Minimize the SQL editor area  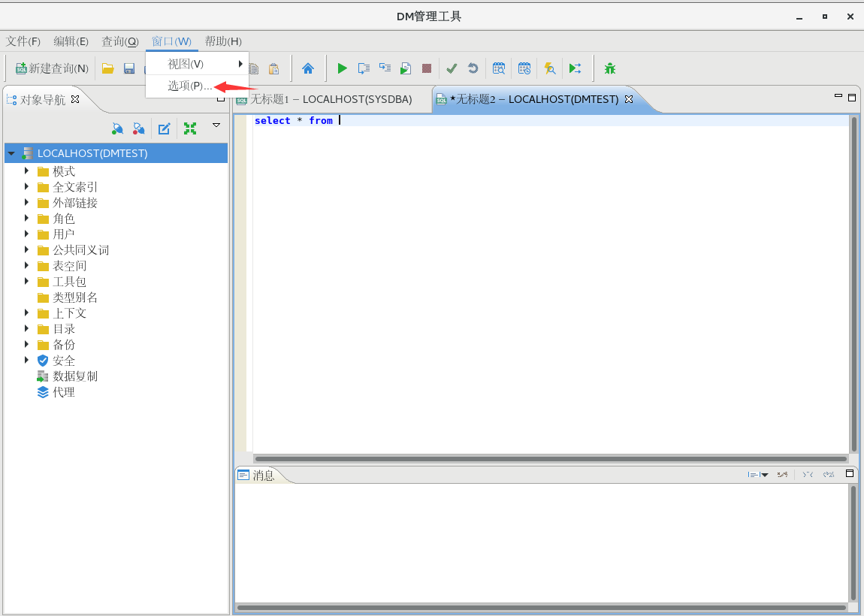838,96
